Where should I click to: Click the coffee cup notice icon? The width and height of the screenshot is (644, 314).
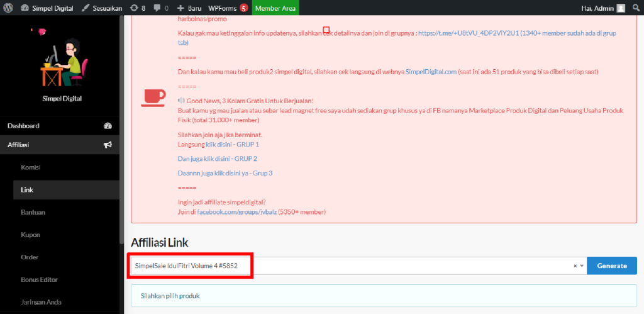click(153, 98)
